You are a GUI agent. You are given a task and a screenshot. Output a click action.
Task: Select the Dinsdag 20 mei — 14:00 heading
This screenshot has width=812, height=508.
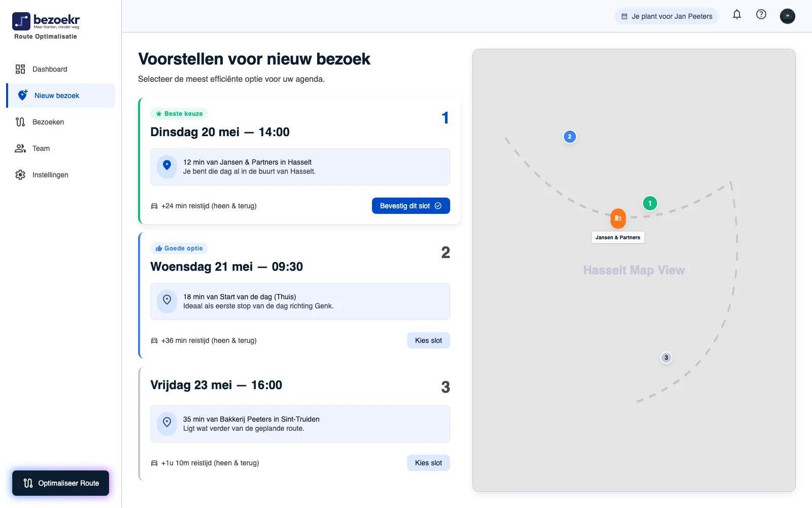click(220, 132)
